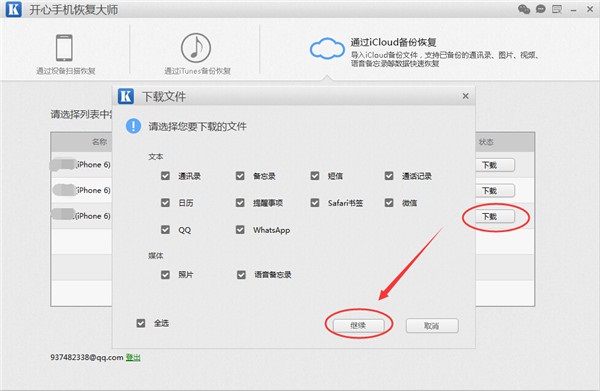Click the 继续 continue button
This screenshot has width=600, height=391.
click(x=359, y=326)
